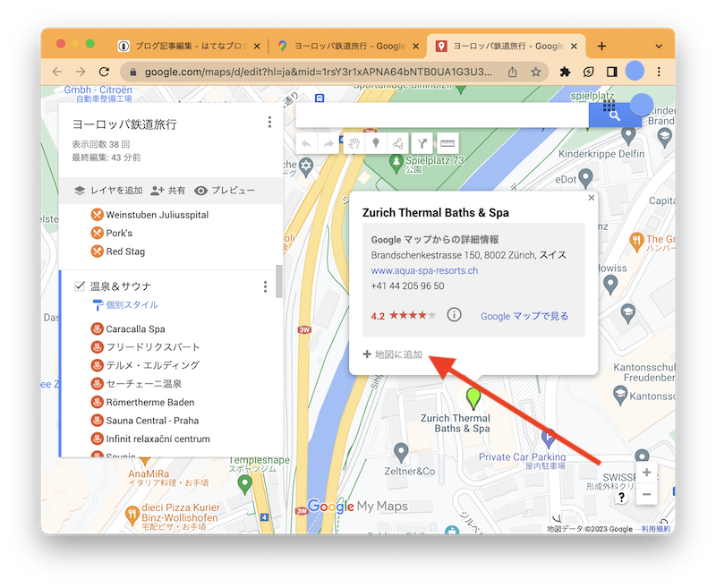Click the Caracalla Spa hot spring icon
The image size is (716, 588).
tap(97, 328)
